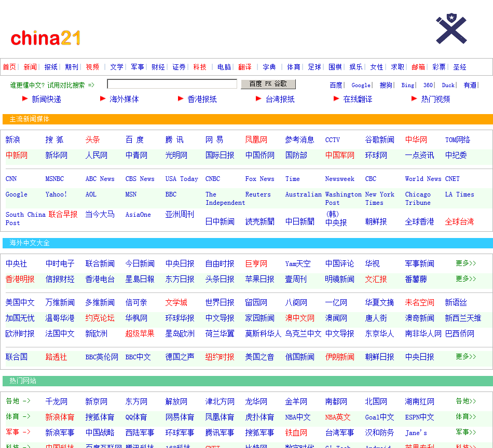The height and width of the screenshot is (448, 493).
Task: Open the 视频 nav item
Action: point(92,67)
